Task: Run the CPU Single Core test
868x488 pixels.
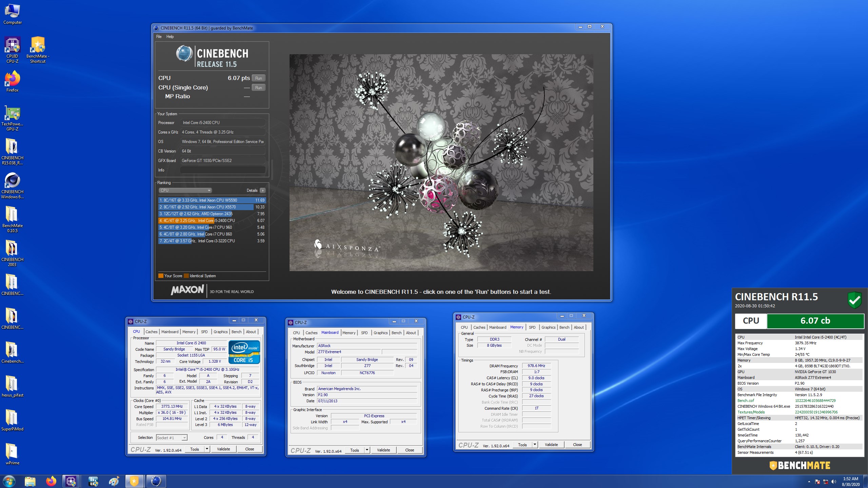Action: point(258,88)
